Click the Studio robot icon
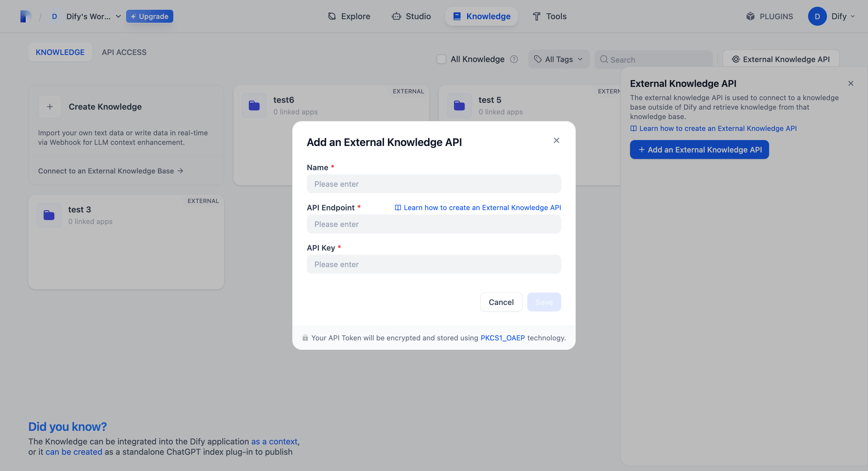 396,16
